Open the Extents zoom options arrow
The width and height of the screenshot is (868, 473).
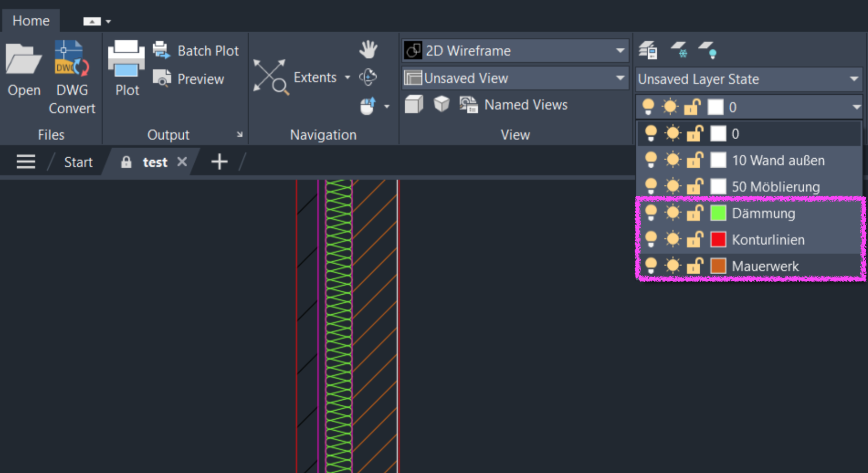pos(348,77)
